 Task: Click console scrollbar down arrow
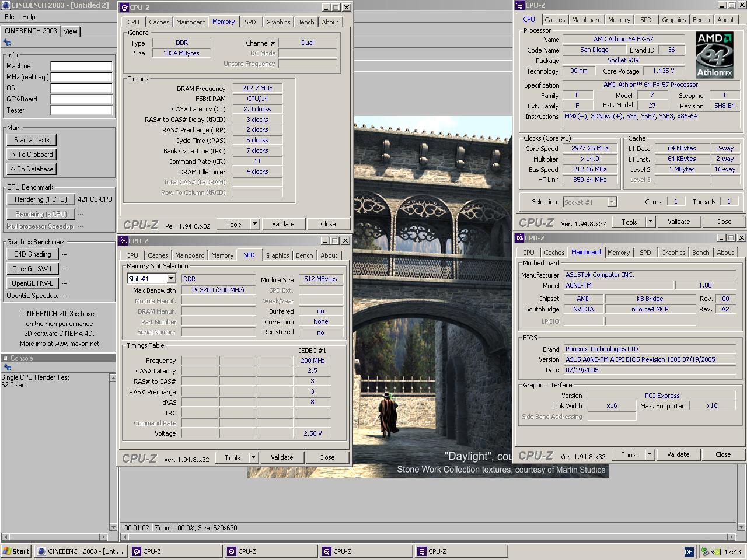click(x=113, y=527)
